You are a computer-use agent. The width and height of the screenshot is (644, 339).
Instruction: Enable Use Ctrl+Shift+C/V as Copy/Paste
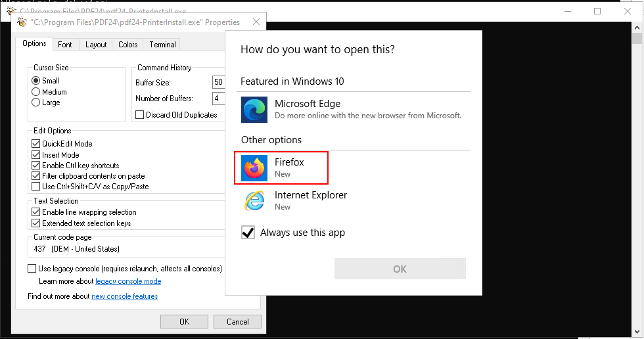tap(35, 187)
